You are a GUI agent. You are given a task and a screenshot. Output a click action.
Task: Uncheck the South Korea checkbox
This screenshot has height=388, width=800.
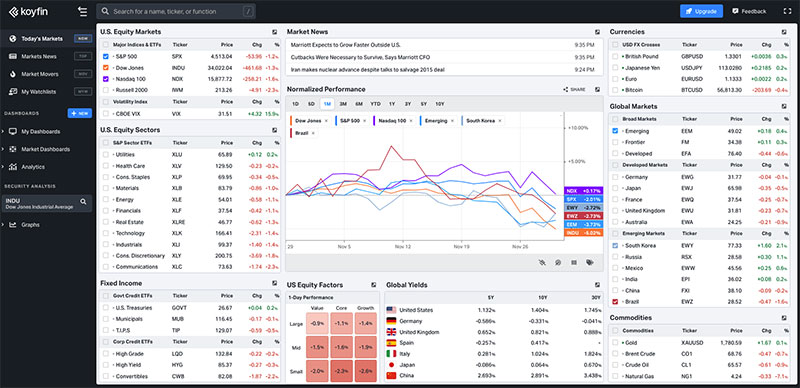(615, 246)
